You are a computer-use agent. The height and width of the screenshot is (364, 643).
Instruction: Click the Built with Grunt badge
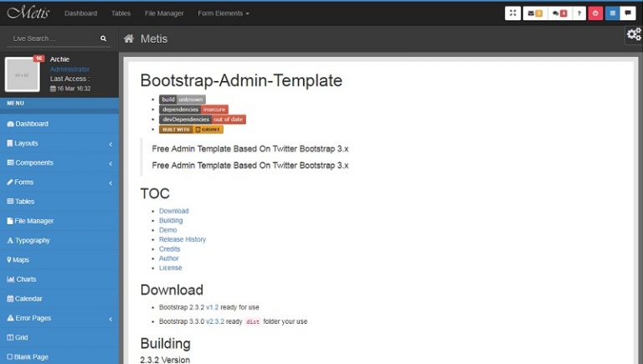[x=191, y=130]
